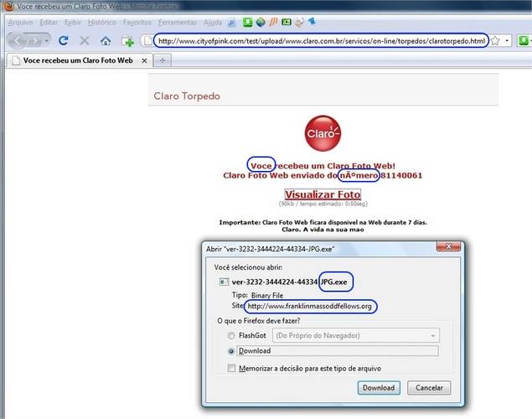
Task: Click the page identity icon beside the URL
Action: tap(147, 41)
